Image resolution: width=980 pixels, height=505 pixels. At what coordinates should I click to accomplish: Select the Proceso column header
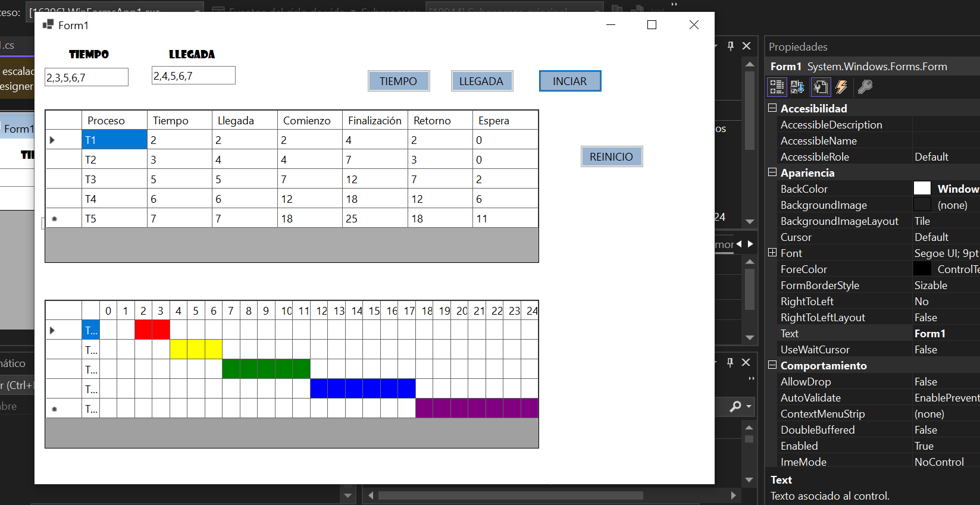114,120
